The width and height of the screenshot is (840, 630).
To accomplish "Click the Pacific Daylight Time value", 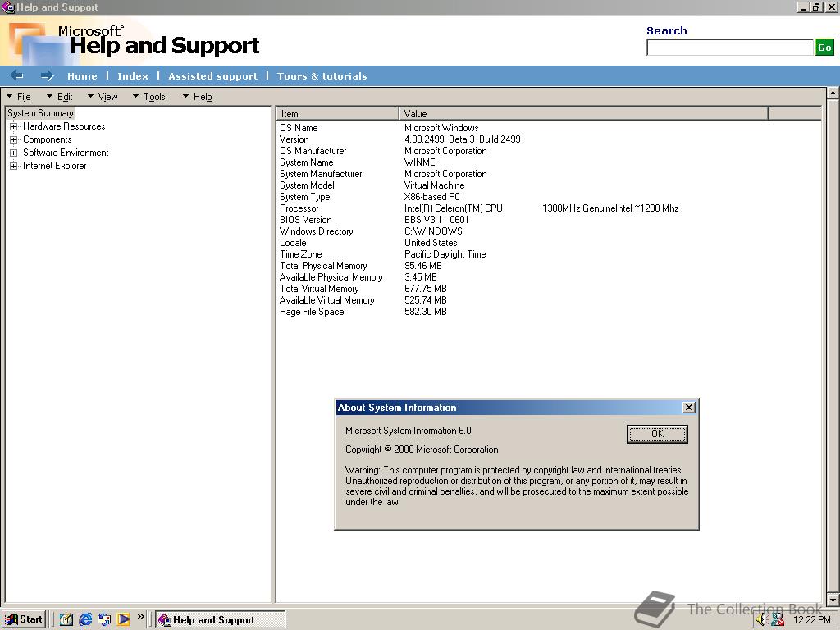I will pos(445,254).
